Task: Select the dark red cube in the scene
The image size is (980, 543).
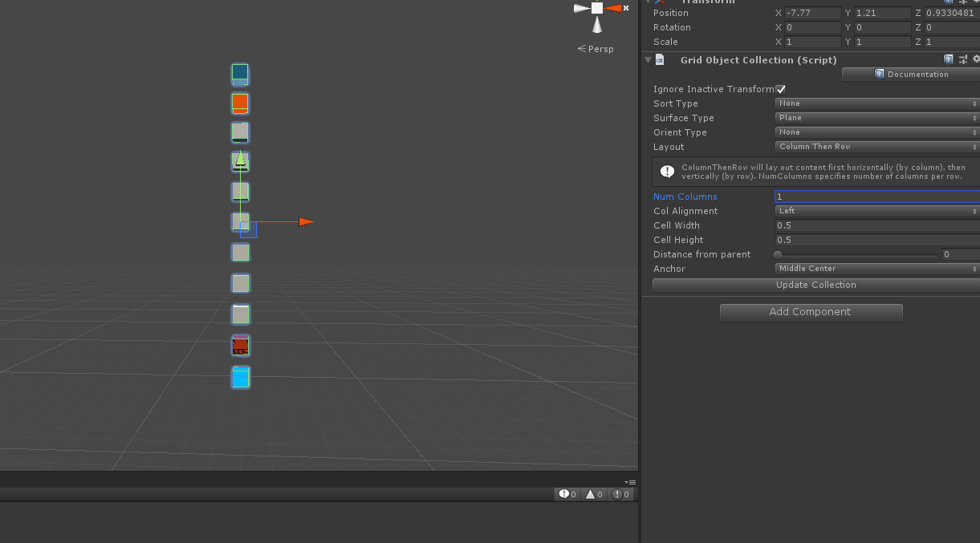Action: (241, 346)
